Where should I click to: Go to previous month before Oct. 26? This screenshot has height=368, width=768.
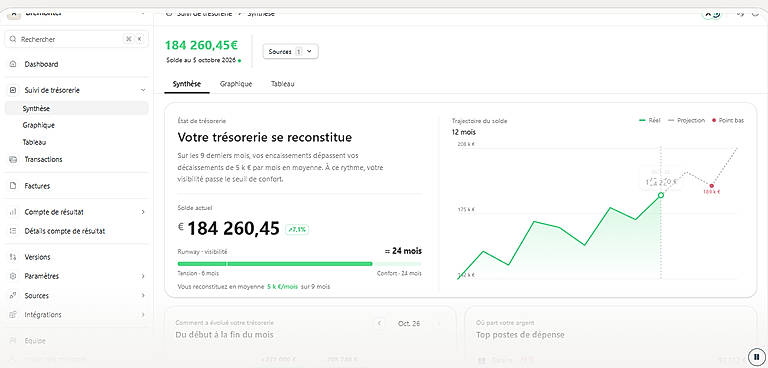(379, 323)
